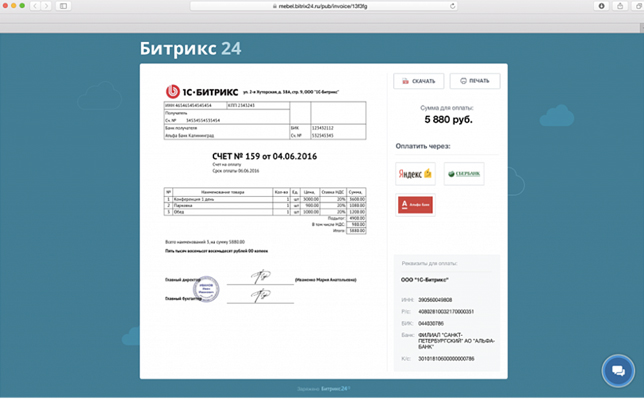
Task: Click the Битрикс 24 header logo
Action: point(191,48)
